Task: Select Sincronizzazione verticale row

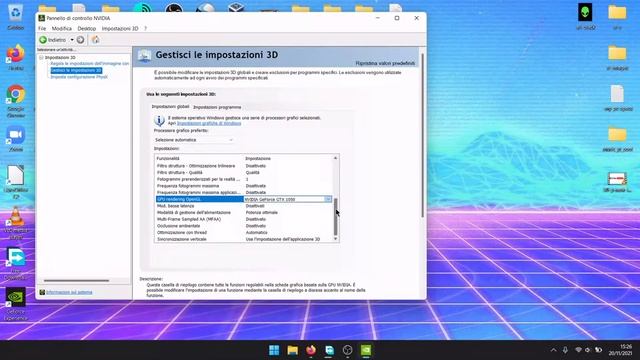Action: click(244, 239)
